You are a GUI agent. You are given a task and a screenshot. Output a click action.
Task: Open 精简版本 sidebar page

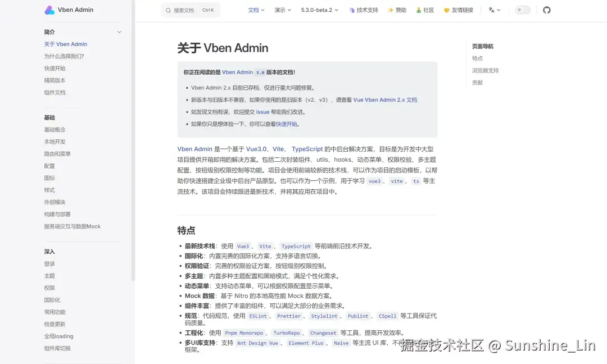pyautogui.click(x=55, y=80)
